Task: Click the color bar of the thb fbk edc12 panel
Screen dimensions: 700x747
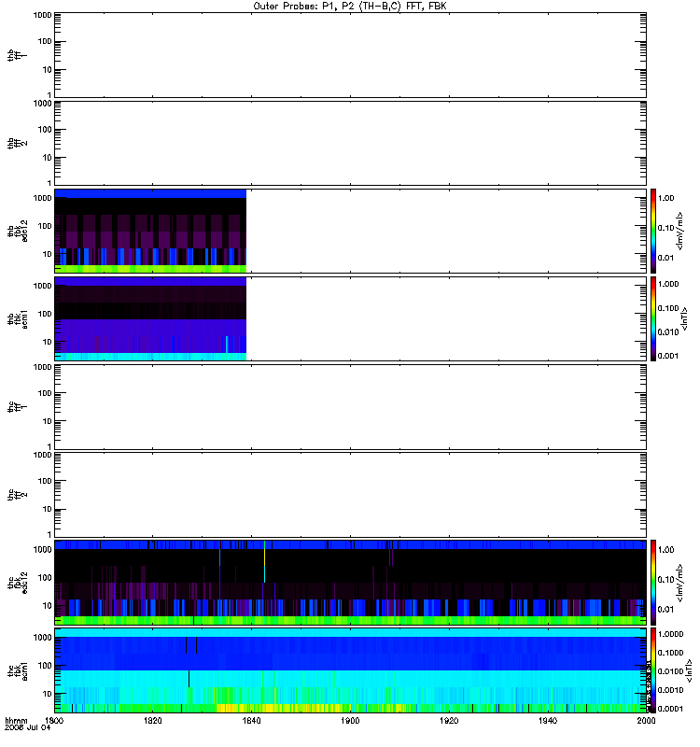Action: [653, 231]
